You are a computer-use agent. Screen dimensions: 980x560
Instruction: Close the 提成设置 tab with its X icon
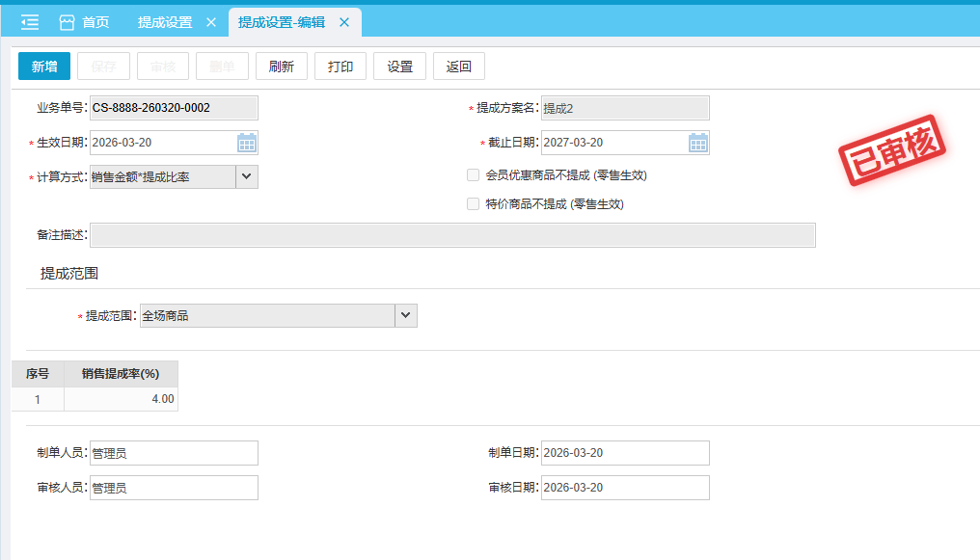[x=211, y=22]
